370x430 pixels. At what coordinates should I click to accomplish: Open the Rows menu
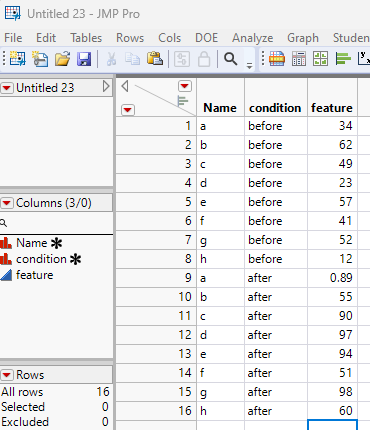(130, 38)
